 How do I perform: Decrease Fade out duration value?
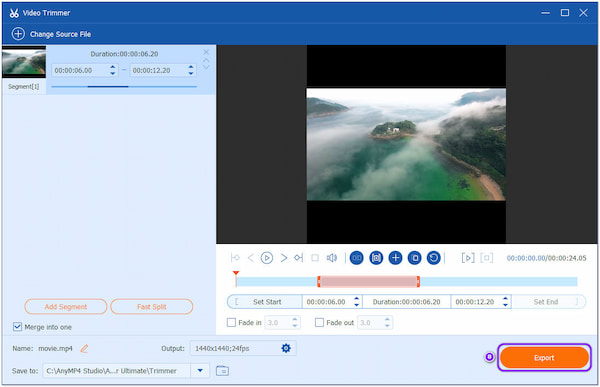coord(387,325)
